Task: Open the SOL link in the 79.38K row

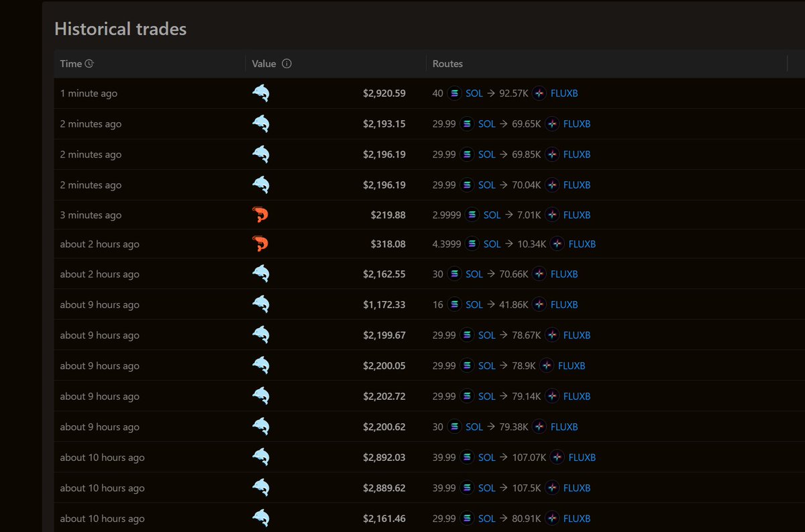Action: pos(474,427)
